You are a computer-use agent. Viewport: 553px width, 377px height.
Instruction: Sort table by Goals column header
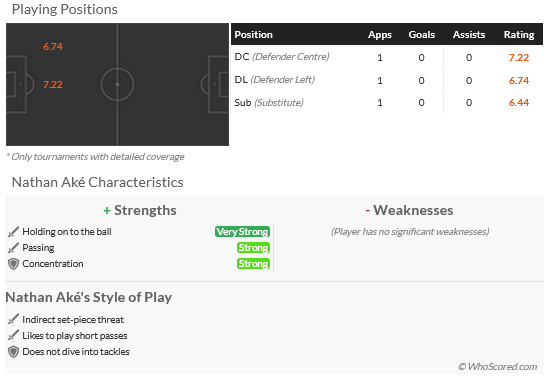pyautogui.click(x=421, y=35)
